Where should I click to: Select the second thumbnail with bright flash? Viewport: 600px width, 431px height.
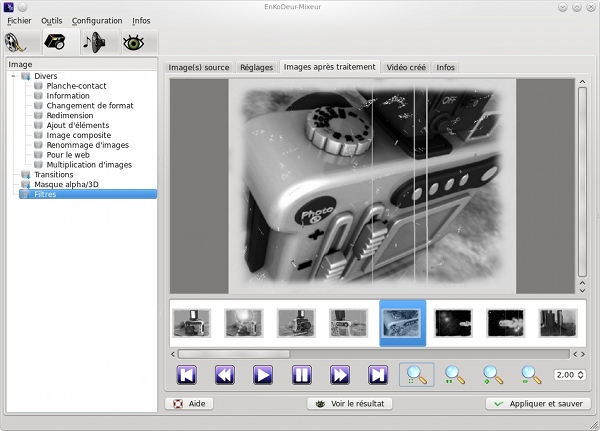(x=244, y=323)
